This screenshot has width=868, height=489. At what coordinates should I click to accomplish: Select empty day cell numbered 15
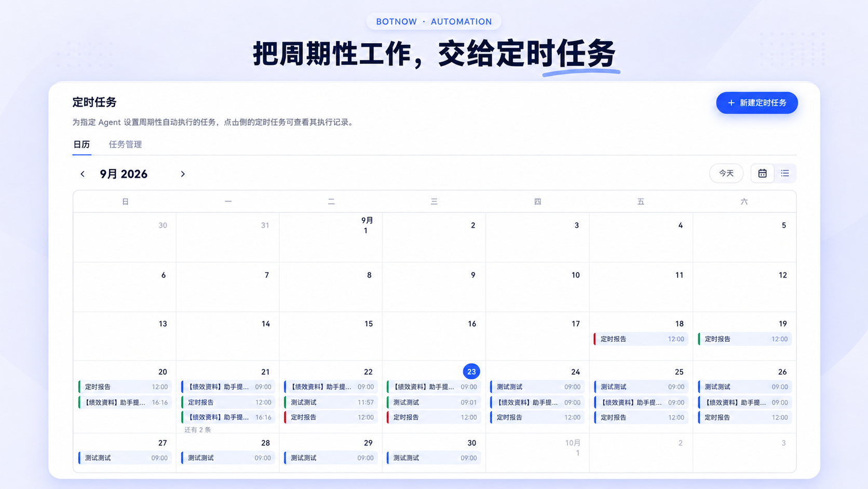click(x=331, y=336)
